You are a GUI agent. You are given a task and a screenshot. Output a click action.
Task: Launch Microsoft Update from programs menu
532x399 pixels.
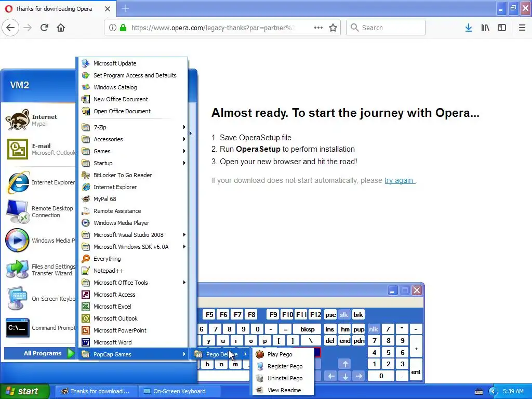tap(133, 63)
